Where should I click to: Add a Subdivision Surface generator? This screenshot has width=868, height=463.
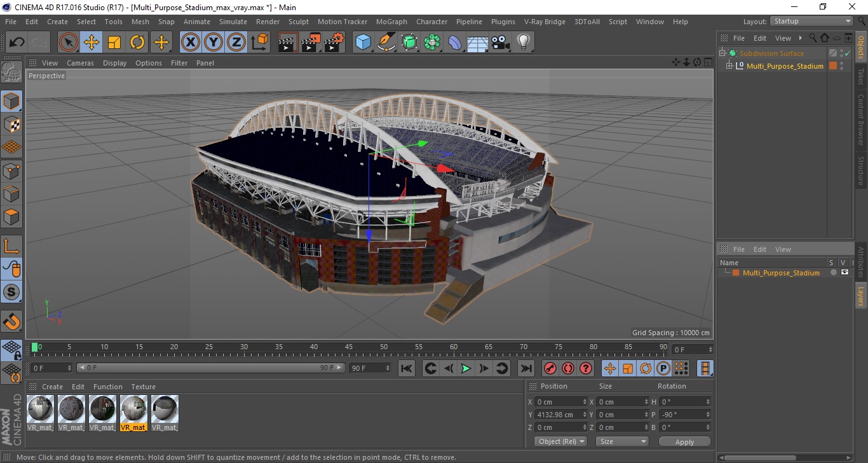(x=409, y=43)
